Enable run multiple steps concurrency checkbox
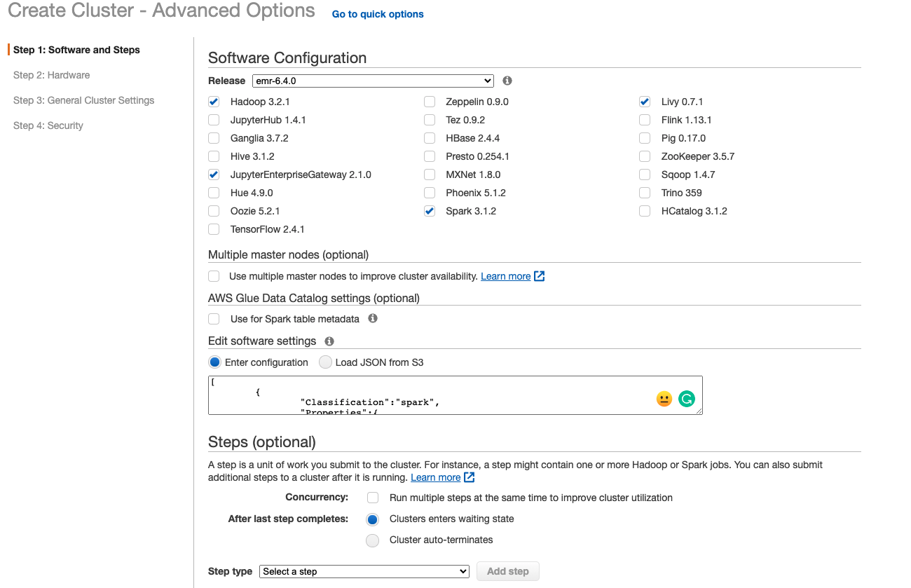This screenshot has width=911, height=588. (x=373, y=498)
